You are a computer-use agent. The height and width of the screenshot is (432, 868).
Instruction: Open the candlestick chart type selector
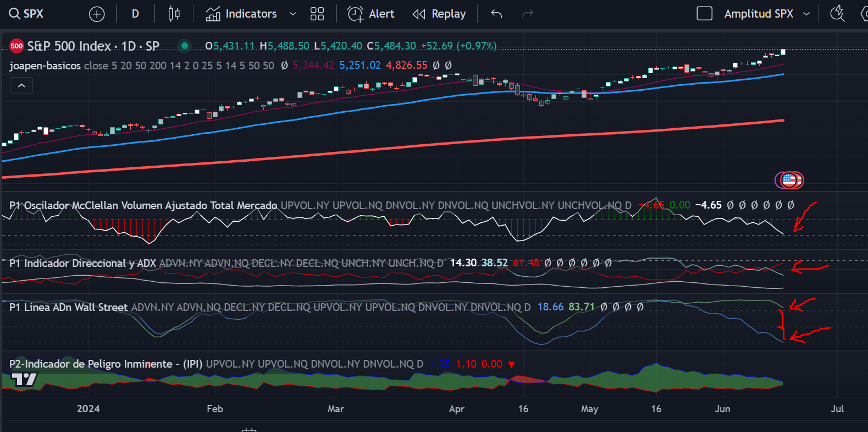pyautogui.click(x=174, y=14)
